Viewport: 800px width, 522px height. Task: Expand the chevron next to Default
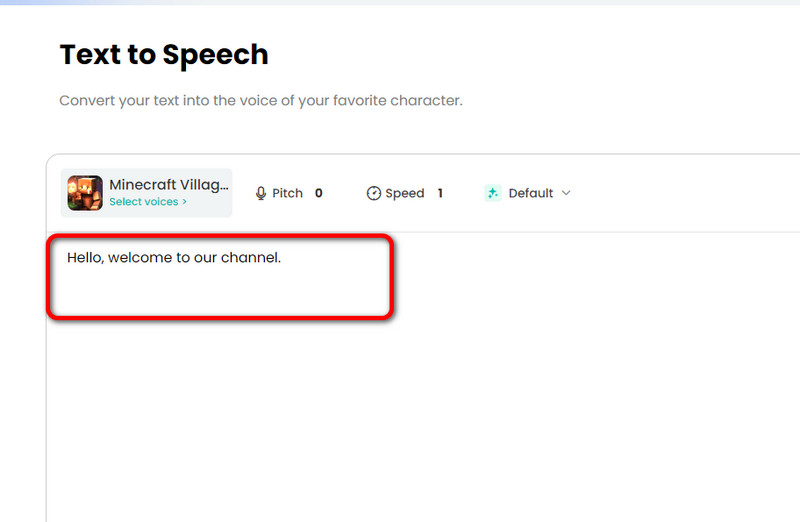[x=566, y=193]
